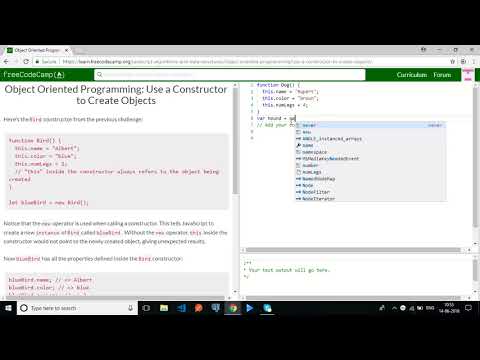Choose the 'NodeFilter' autocomplete suggestion
The width and height of the screenshot is (480, 360).
pyautogui.click(x=370, y=192)
